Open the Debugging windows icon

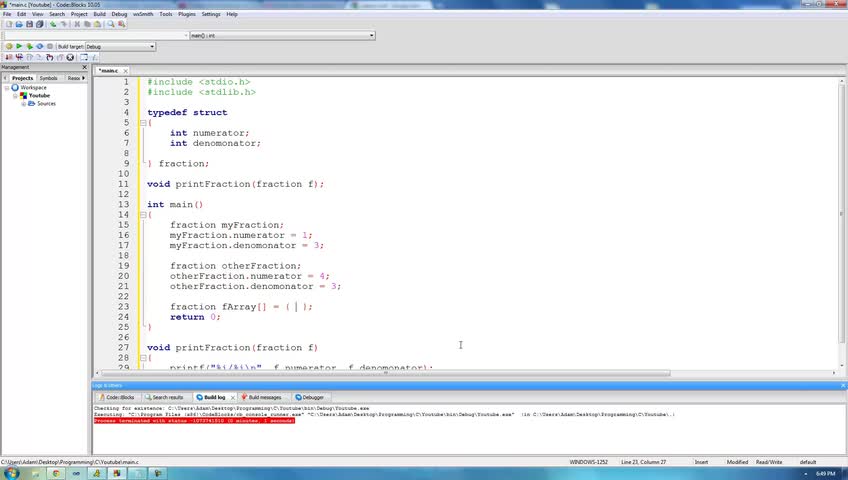(84, 57)
